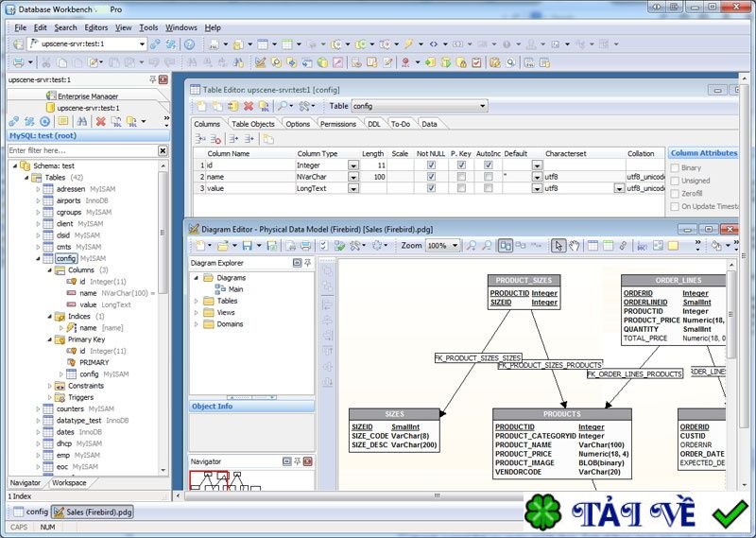Click the SIZES table header in diagram
The height and width of the screenshot is (538, 756).
click(394, 414)
